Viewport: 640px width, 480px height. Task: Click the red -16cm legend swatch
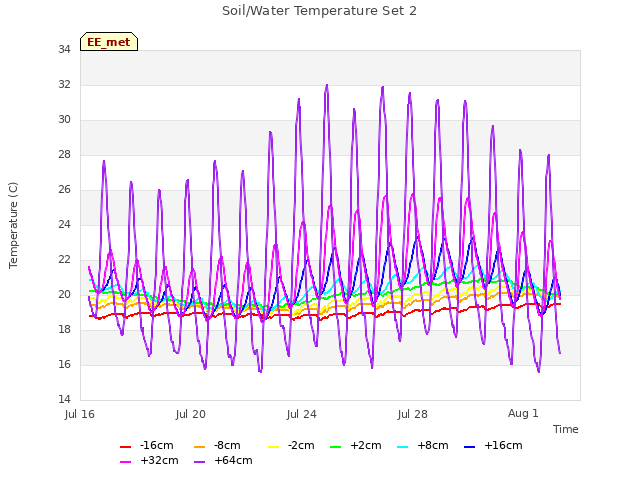pyautogui.click(x=125, y=447)
